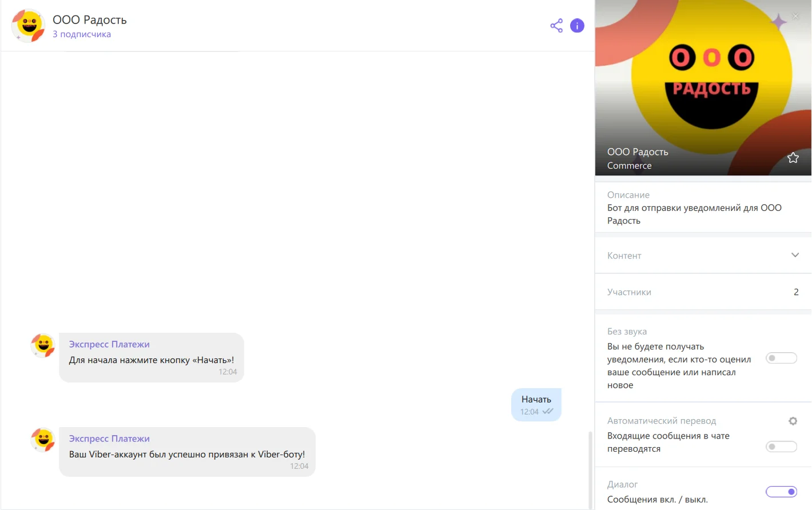Viewport: 812px width, 510px height.
Task: Click double-check read mark on Начать message
Action: [x=548, y=411]
